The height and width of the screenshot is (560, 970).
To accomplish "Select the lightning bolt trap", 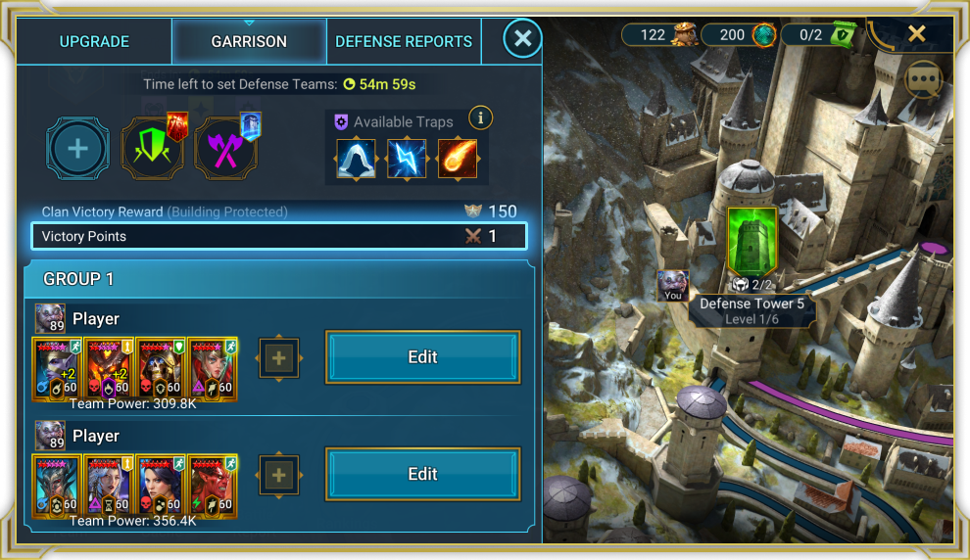I will click(x=407, y=159).
